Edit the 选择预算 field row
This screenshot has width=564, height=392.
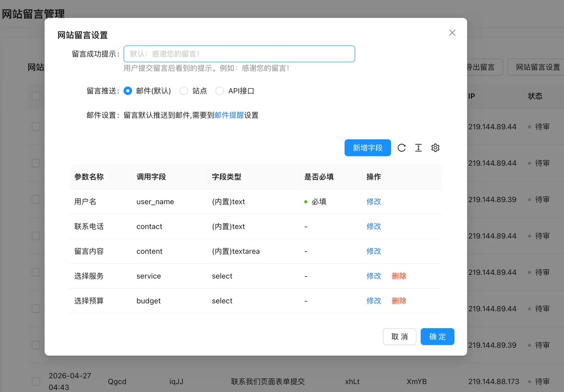(374, 301)
